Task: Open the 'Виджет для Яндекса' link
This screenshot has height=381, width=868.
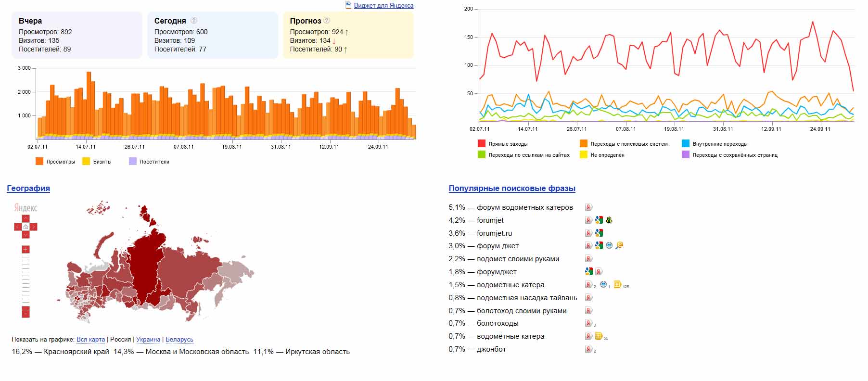Action: 383,6
